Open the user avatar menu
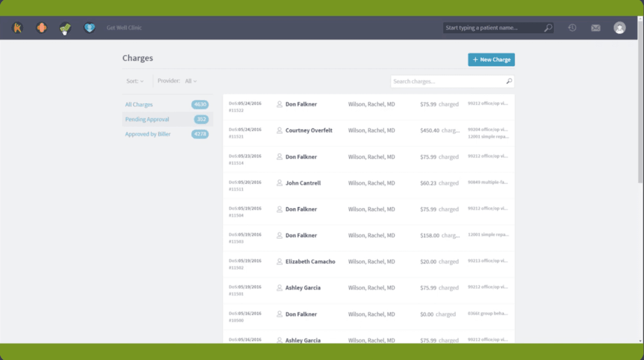Screen dimensions: 644x360 620,27
